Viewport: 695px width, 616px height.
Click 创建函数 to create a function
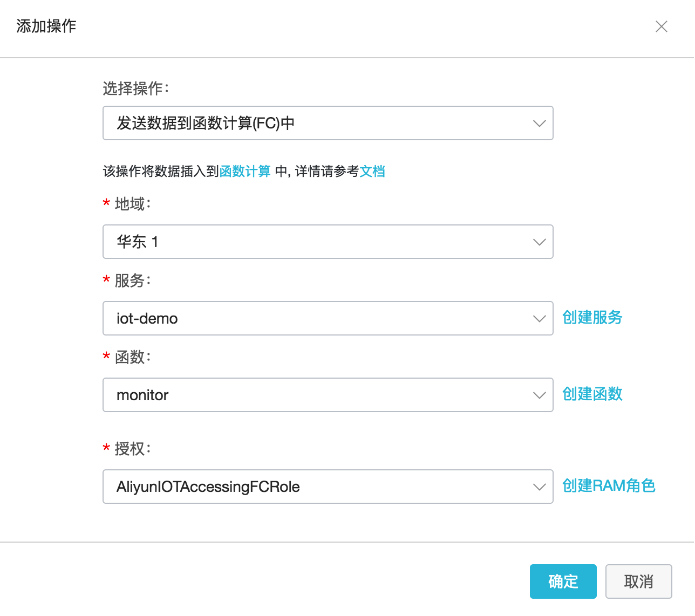click(x=592, y=394)
